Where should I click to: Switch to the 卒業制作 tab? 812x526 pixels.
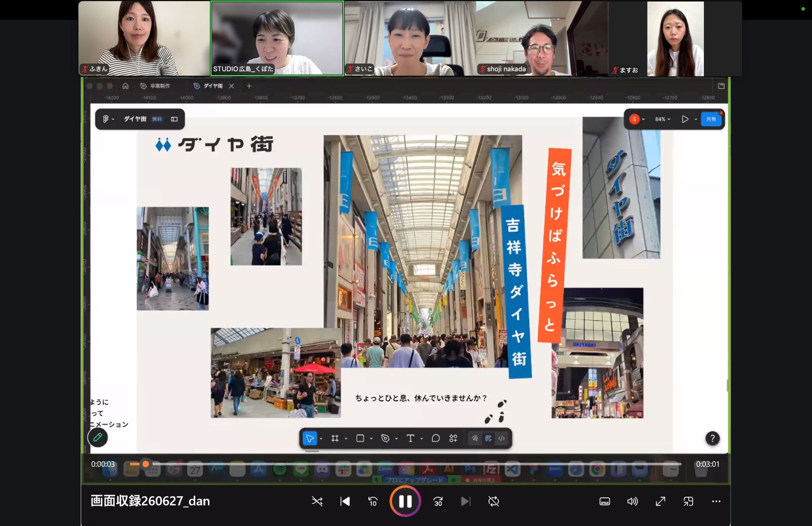[155, 86]
